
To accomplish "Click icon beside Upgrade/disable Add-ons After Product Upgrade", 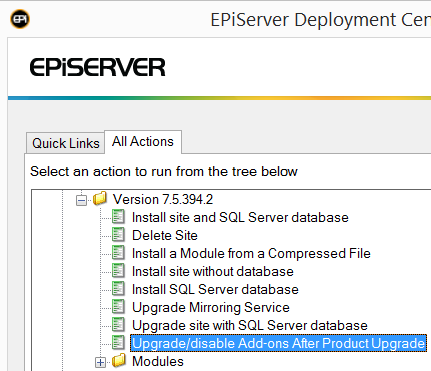I will [x=118, y=343].
